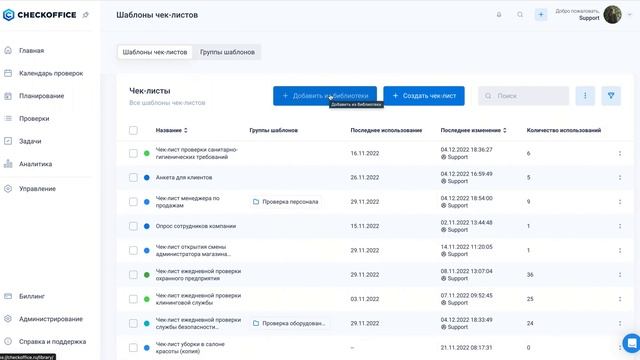Check the открытия смены администратора checkbox
Image resolution: width=640 pixels, height=360 pixels.
pyautogui.click(x=133, y=251)
